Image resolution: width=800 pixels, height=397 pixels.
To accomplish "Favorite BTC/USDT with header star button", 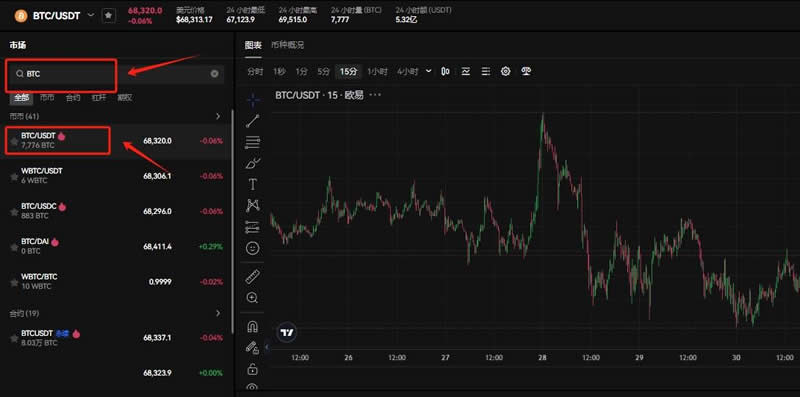I will pyautogui.click(x=108, y=16).
